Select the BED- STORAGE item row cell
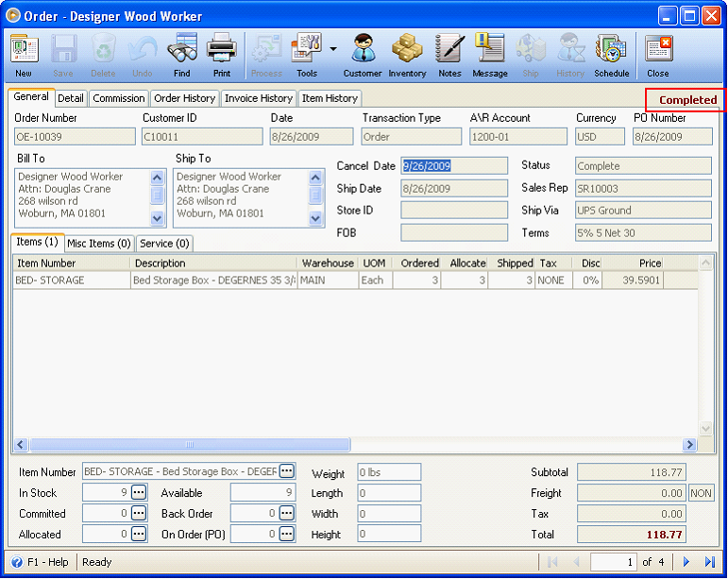 (72, 281)
